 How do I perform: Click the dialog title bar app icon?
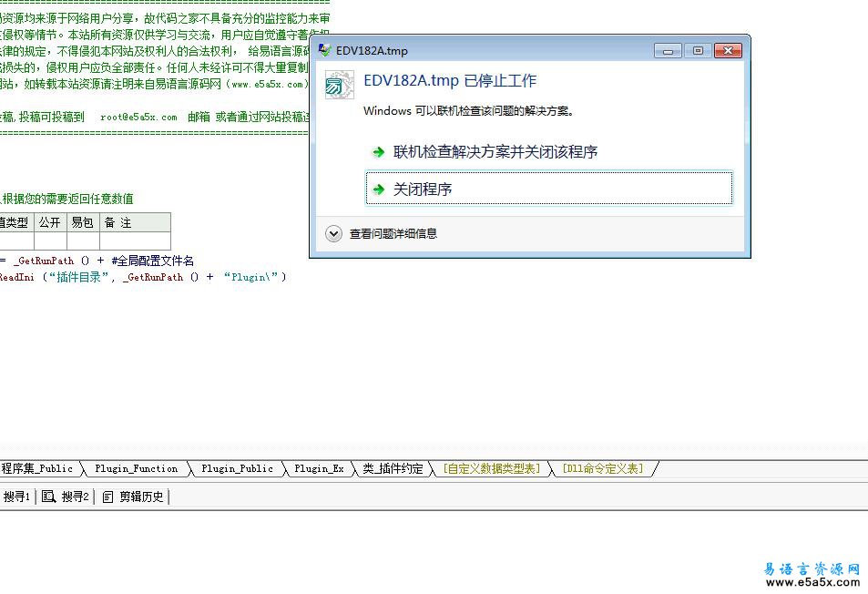click(x=325, y=50)
